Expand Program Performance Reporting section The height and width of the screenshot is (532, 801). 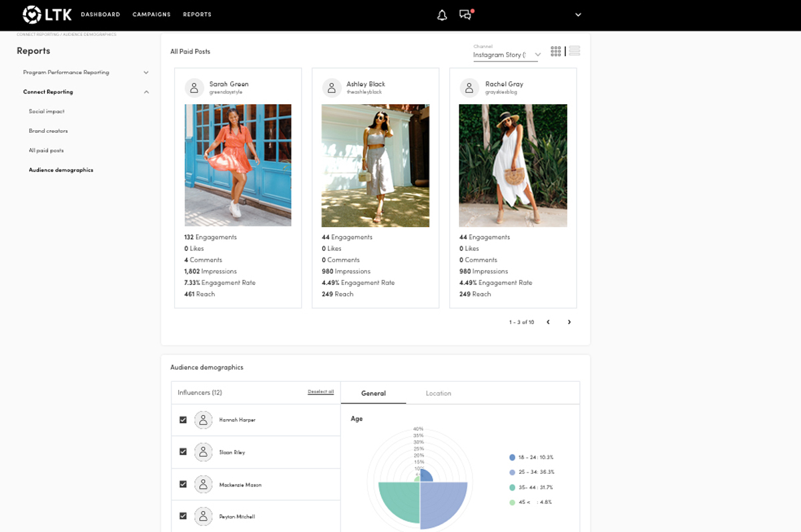pos(146,72)
